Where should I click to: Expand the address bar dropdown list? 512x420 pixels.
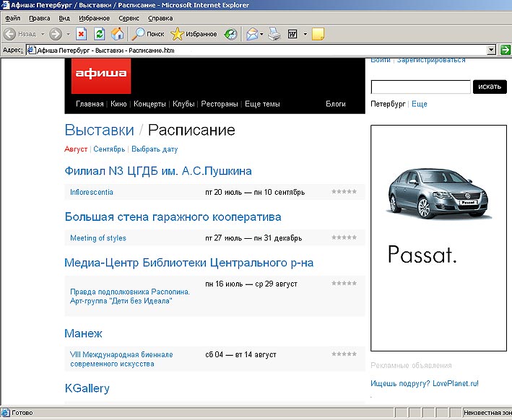[x=491, y=50]
